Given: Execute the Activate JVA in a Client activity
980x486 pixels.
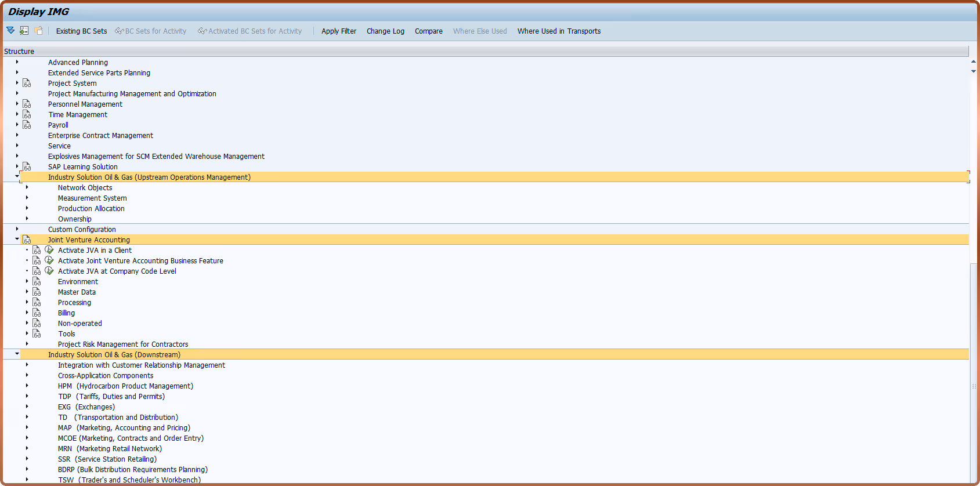Looking at the screenshot, I should tap(49, 251).
